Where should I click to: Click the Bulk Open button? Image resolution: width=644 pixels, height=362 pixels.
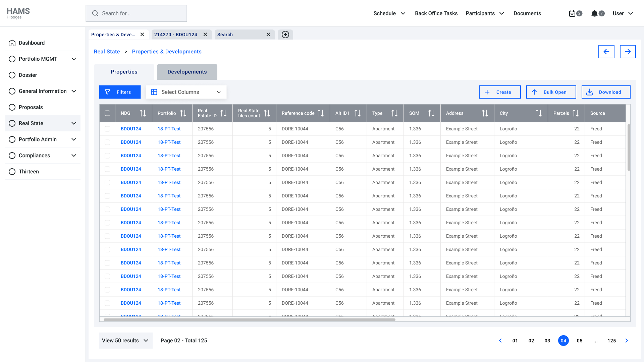[551, 92]
